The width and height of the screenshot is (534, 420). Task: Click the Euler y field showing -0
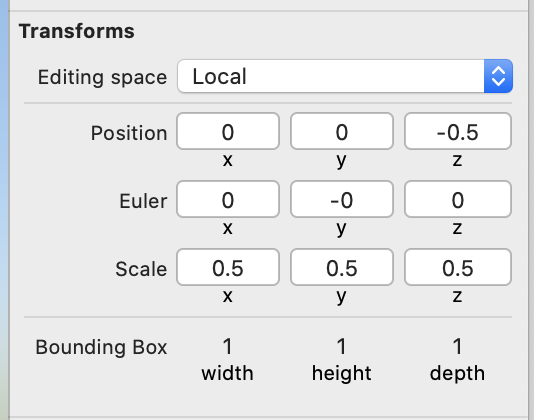coord(342,199)
